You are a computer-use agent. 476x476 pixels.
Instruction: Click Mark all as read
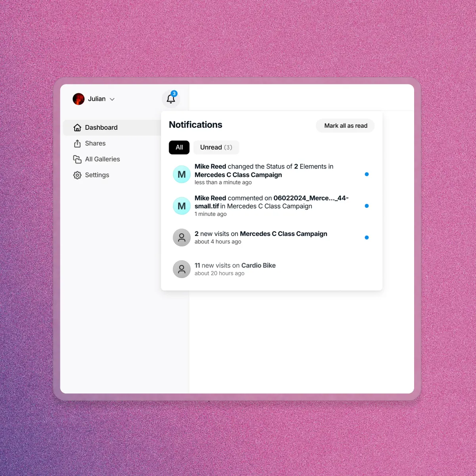[x=345, y=125]
